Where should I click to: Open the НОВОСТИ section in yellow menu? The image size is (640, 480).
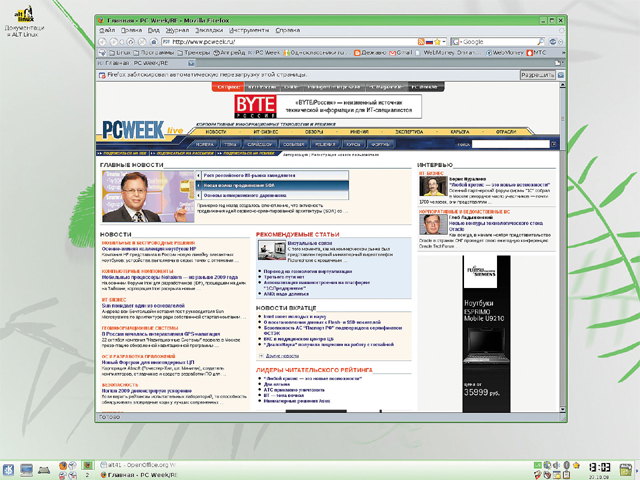point(216,132)
